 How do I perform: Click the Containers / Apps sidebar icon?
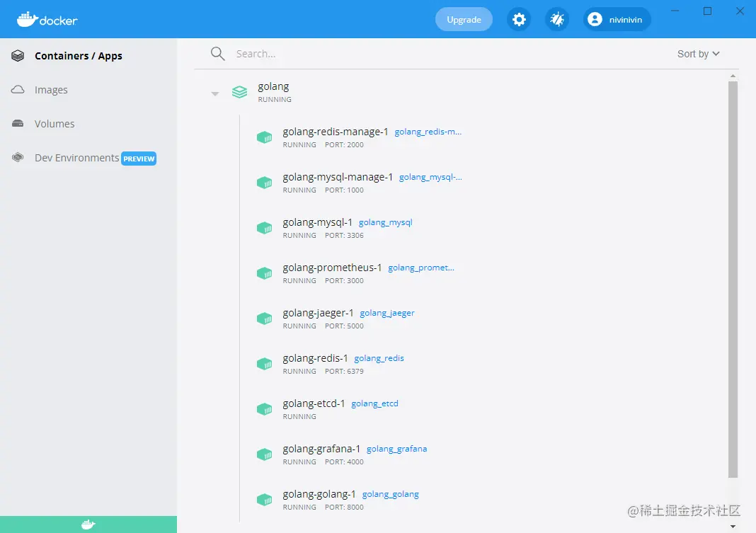pyautogui.click(x=18, y=56)
